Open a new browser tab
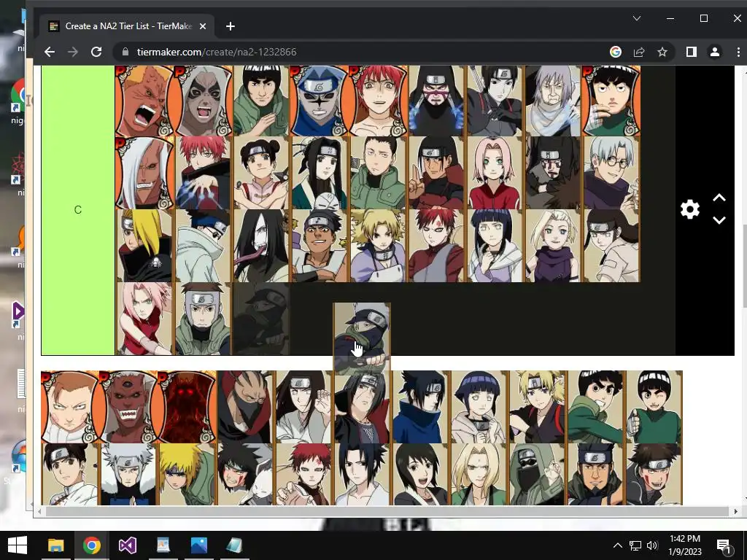 click(x=230, y=26)
